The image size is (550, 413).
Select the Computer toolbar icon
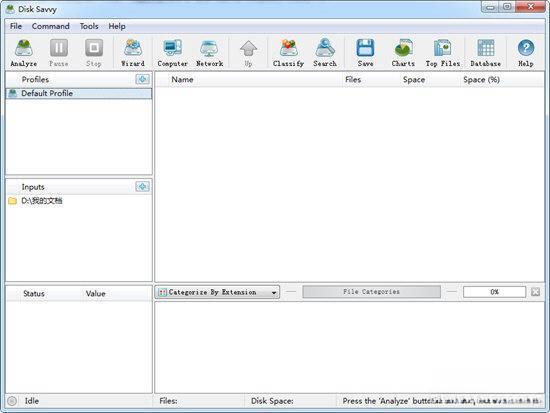coord(173,53)
